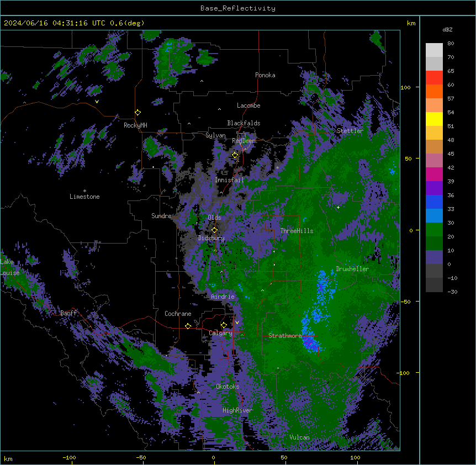Click the Sundre city label

pos(161,216)
